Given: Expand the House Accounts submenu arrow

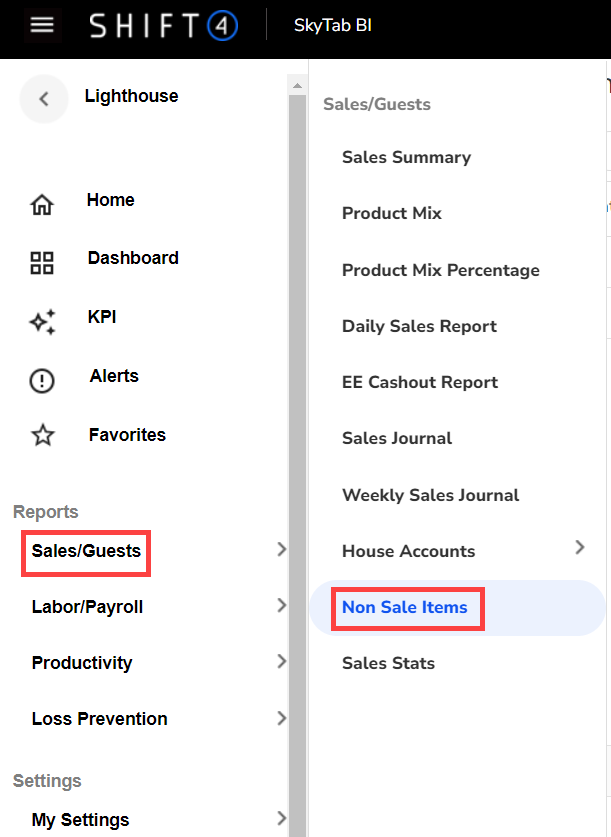Looking at the screenshot, I should coord(580,547).
